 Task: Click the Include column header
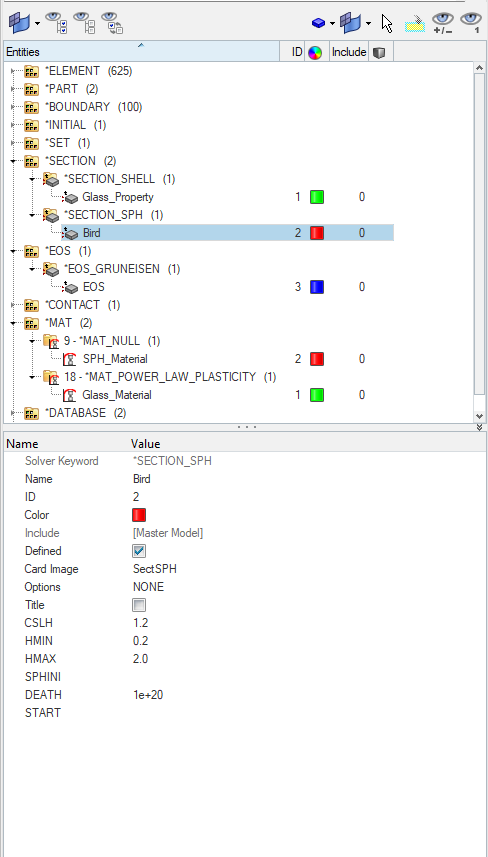tap(349, 52)
